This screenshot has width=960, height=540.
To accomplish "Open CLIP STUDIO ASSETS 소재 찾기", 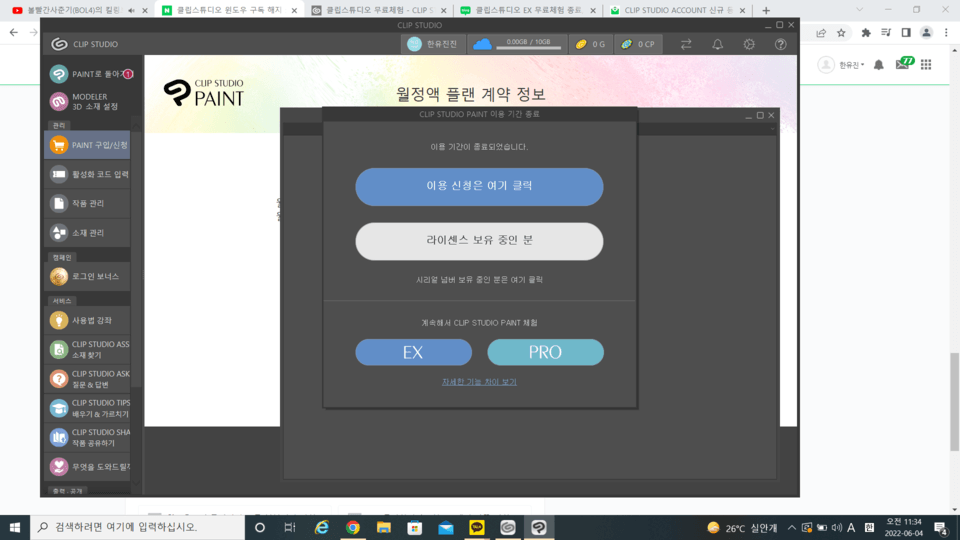I will pyautogui.click(x=88, y=350).
